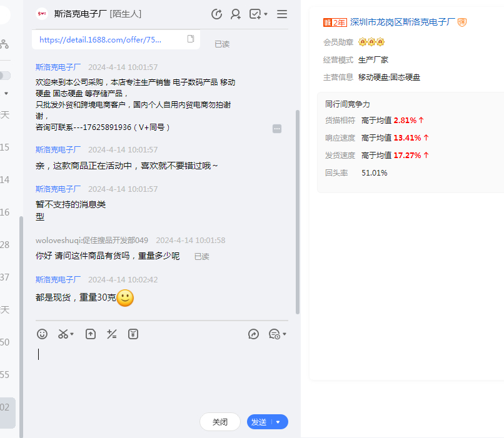Screen dimensions: 504x438
Task: Click the circular refresh icon in the chat header
Action: tap(217, 14)
